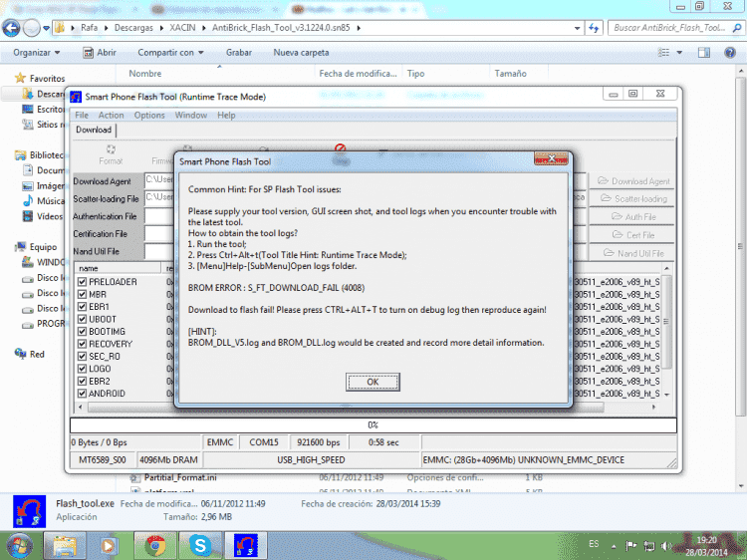The image size is (747, 560).
Task: Click Abrir in the Explorer toolbar
Action: [100, 53]
